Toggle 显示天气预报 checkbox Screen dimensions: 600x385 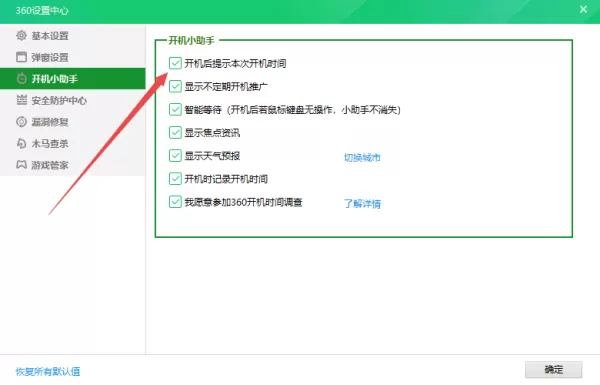tap(175, 155)
